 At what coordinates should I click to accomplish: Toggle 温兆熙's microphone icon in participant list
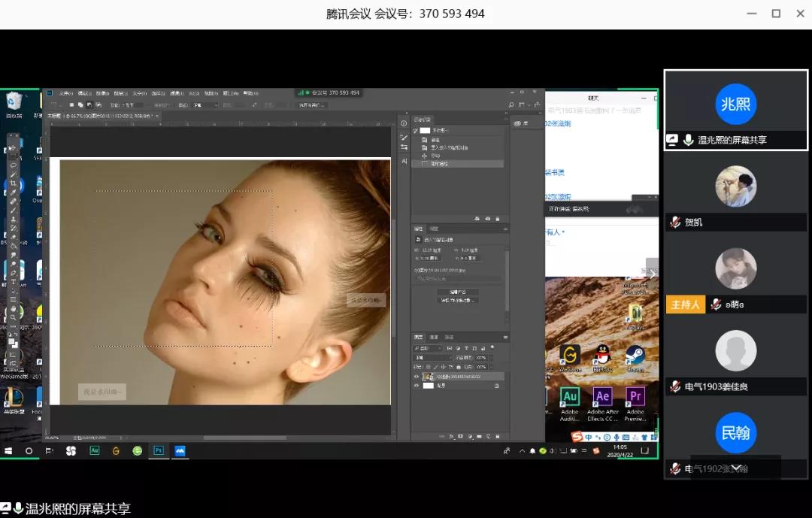[x=688, y=140]
